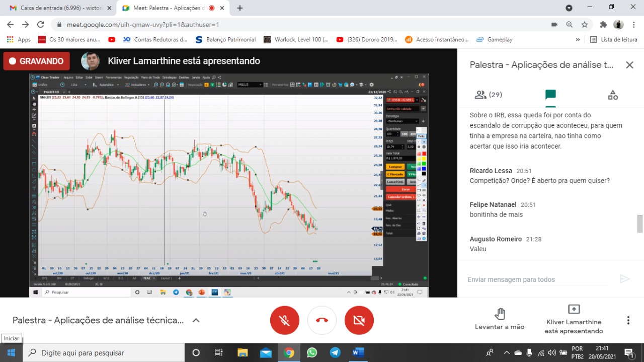Image resolution: width=644 pixels, height=362 pixels.
Task: Click the red hang up call icon
Action: pos(322,320)
